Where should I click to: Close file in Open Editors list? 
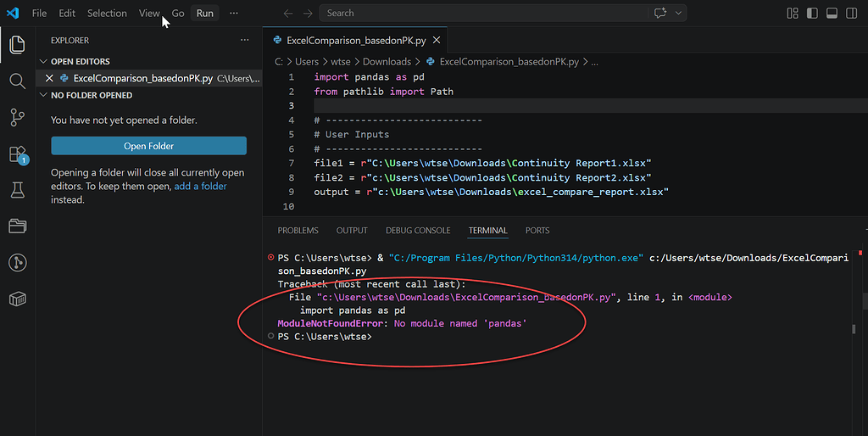pyautogui.click(x=49, y=78)
